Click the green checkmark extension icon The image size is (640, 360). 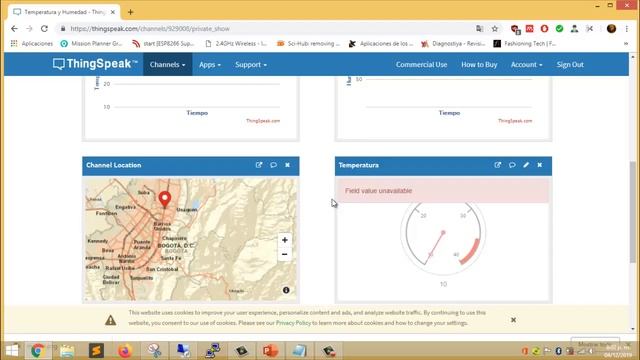[559, 29]
